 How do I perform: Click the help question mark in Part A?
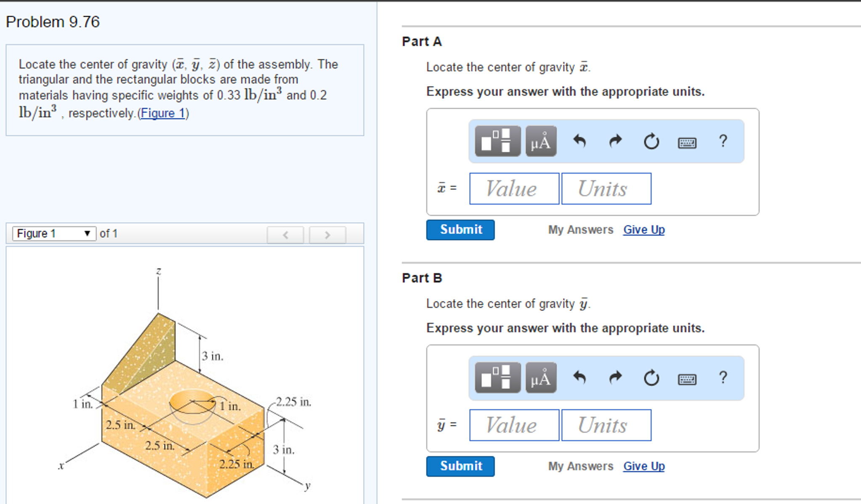(723, 141)
